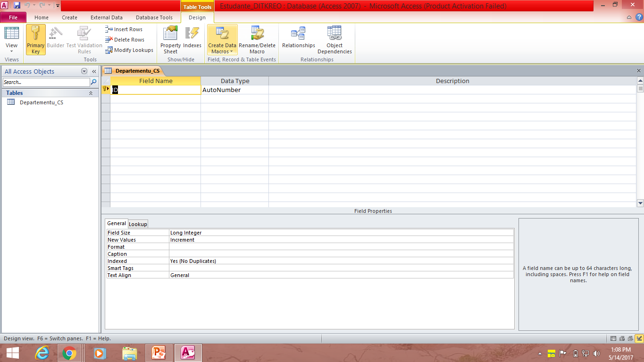Collapse the Tables group
Image resolution: width=644 pixels, height=362 pixels.
pyautogui.click(x=91, y=93)
